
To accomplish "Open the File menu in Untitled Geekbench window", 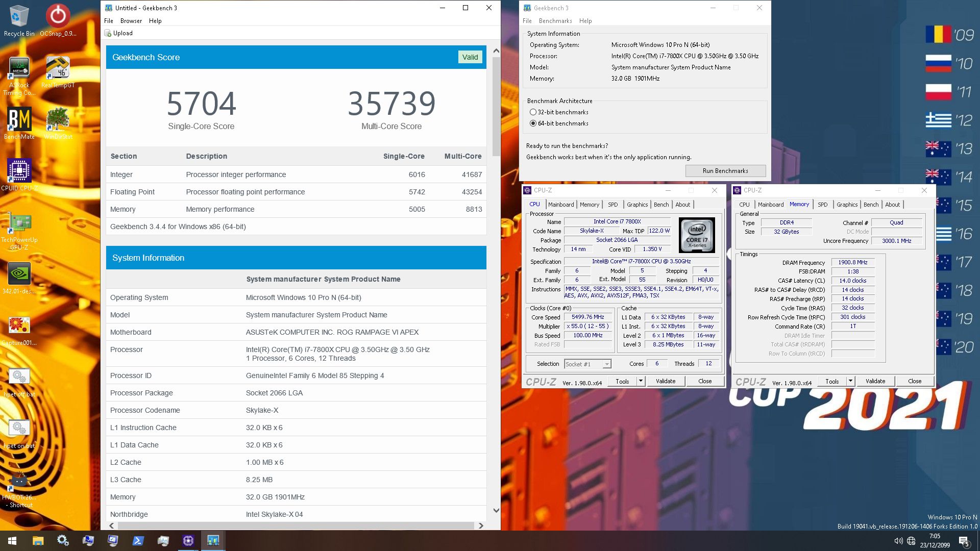I will tap(109, 21).
